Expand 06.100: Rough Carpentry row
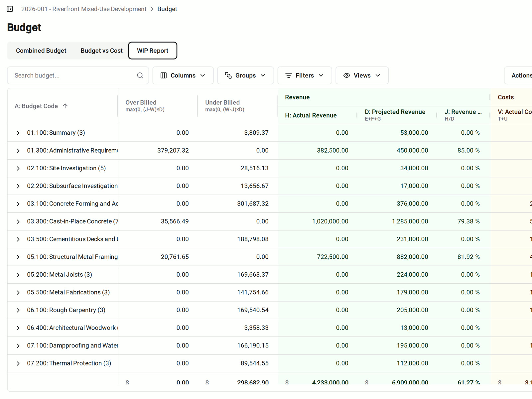 coord(18,310)
